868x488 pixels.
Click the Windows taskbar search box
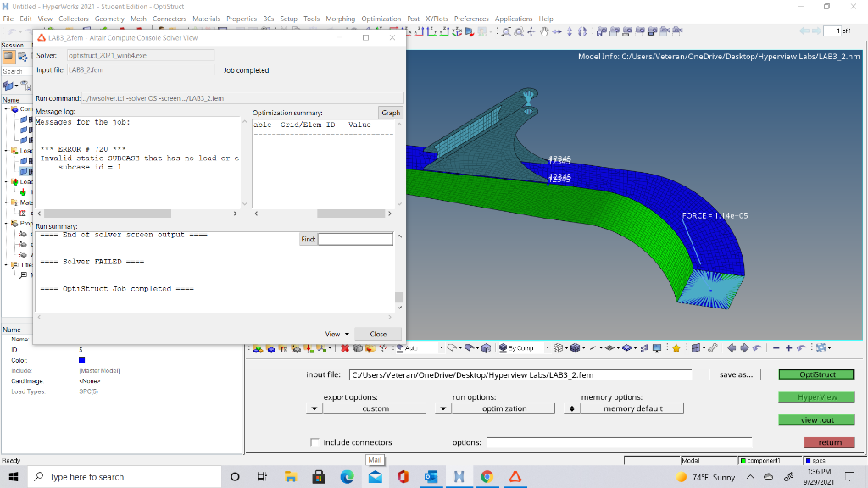pyautogui.click(x=124, y=476)
